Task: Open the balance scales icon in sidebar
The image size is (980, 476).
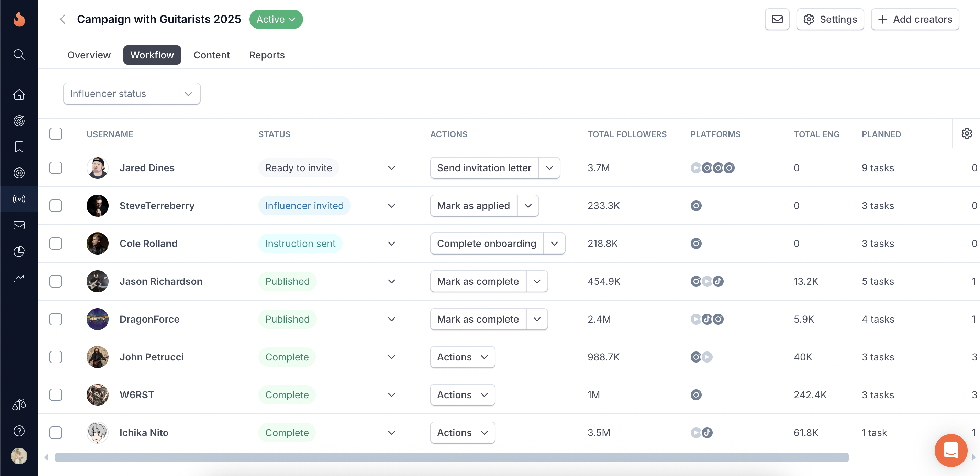Action: click(19, 404)
